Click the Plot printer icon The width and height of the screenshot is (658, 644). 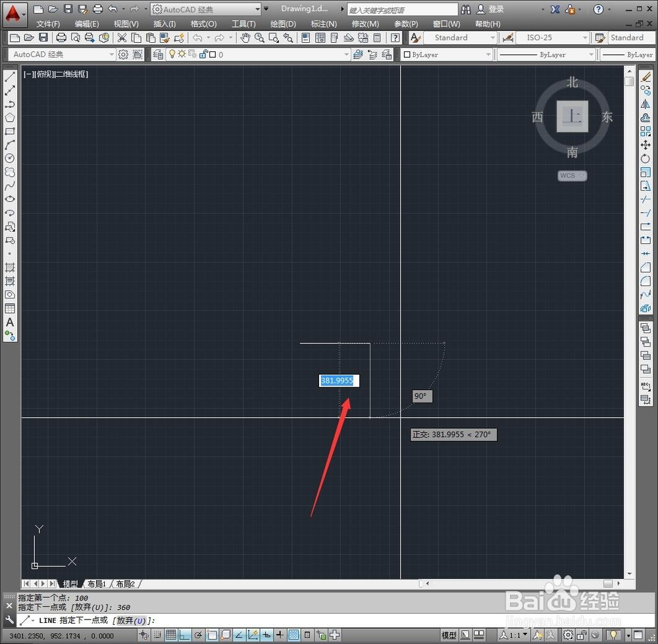click(61, 38)
